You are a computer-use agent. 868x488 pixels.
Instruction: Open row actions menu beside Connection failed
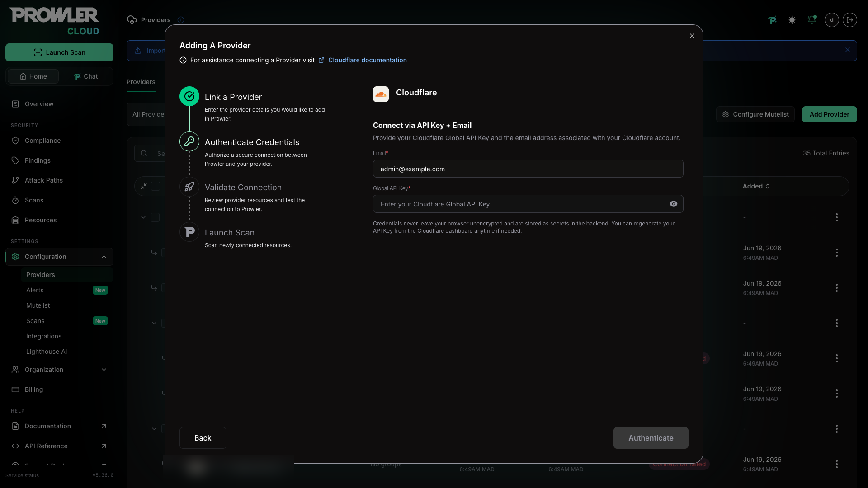point(837,464)
